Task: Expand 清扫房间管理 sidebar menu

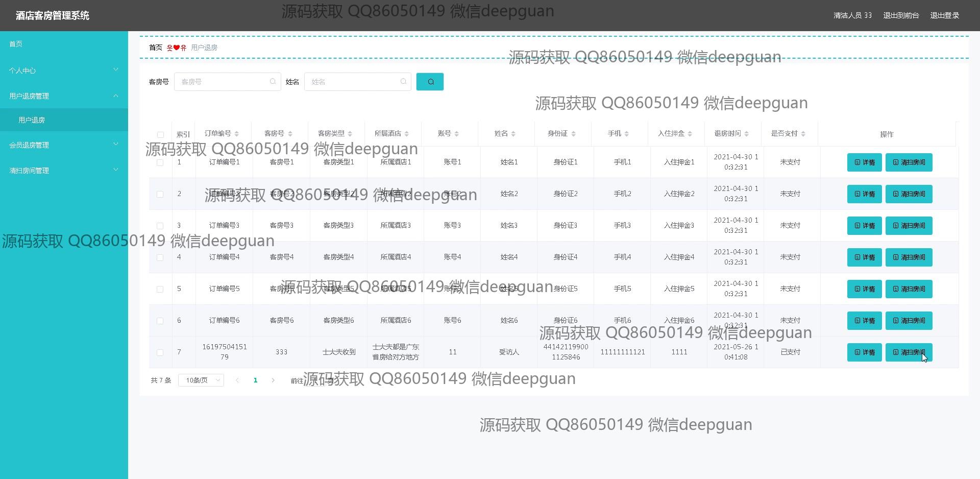Action: tap(64, 171)
